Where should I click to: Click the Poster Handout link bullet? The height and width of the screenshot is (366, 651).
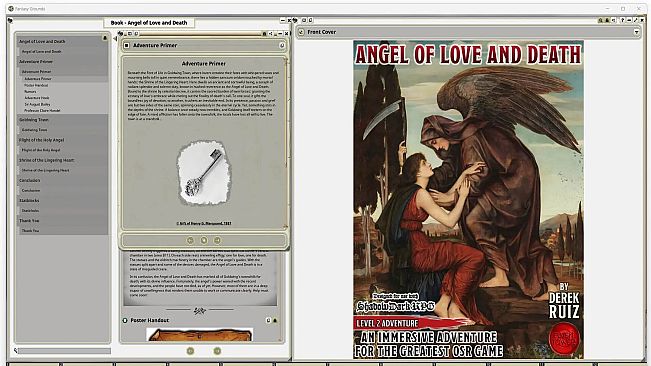[125, 320]
